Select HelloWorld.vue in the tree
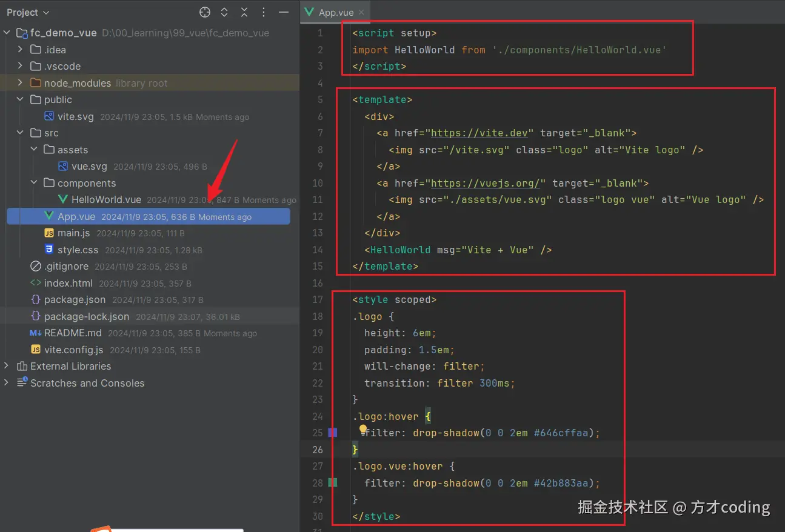Screen dimensions: 785x532 click(106, 199)
